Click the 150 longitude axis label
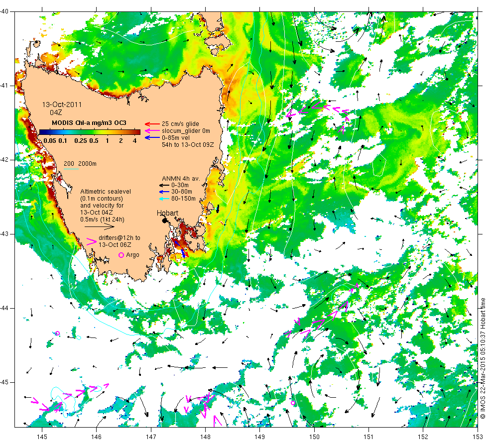The height and width of the screenshot is (448, 488). (x=314, y=437)
